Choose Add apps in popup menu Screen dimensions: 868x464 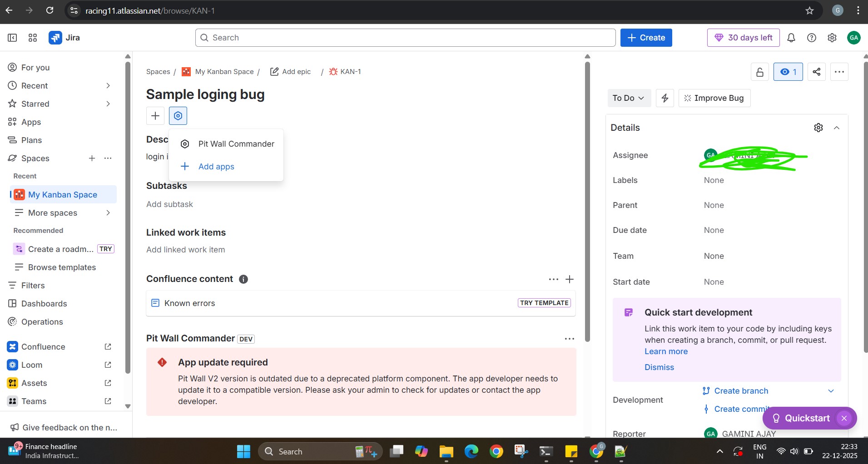[226, 167]
